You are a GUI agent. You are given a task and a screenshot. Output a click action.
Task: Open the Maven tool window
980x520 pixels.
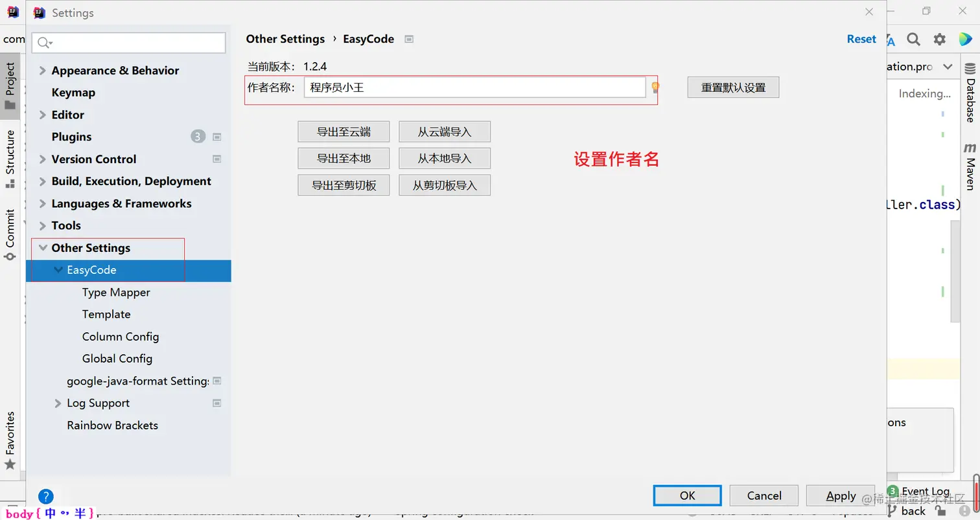[x=970, y=166]
